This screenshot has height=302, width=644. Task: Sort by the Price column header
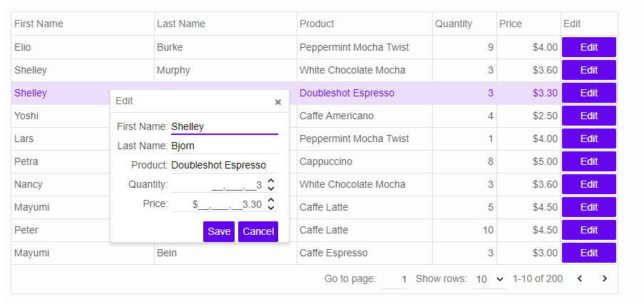(x=528, y=24)
